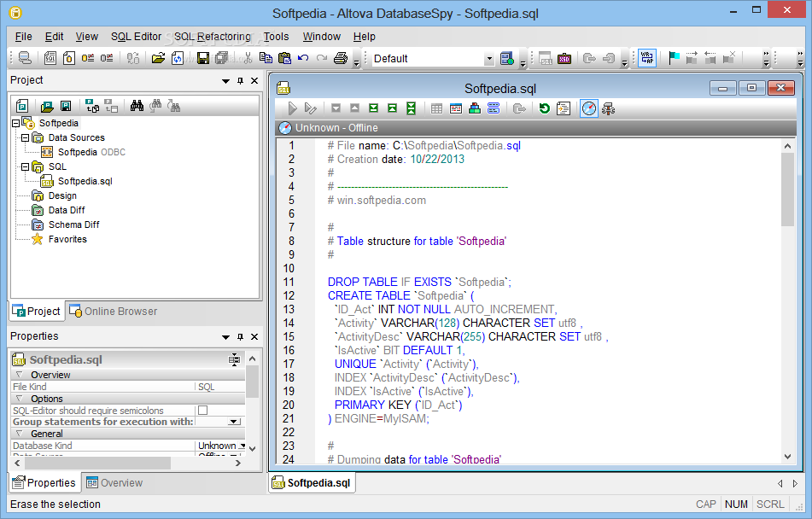
Task: Select the Data Diff folder
Action: pos(58,210)
